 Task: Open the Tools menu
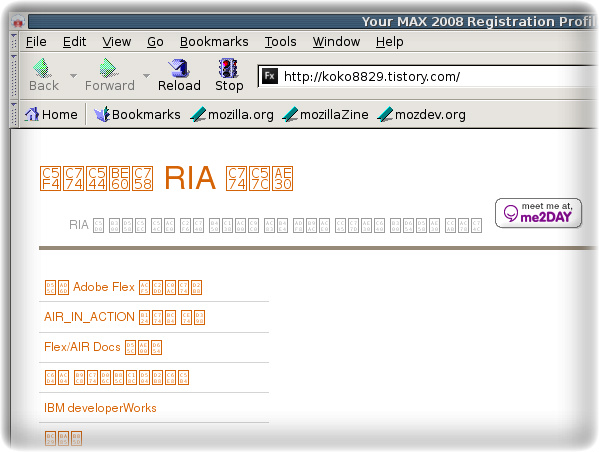click(x=280, y=42)
